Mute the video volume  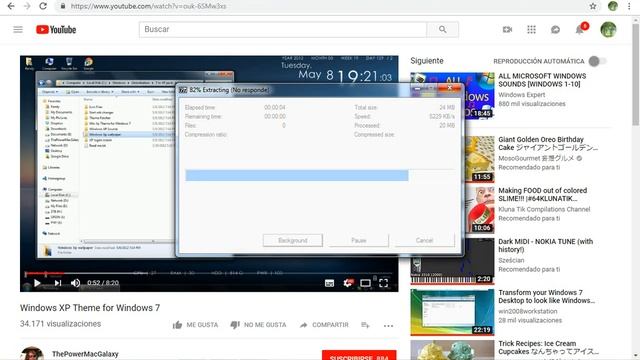(x=76, y=283)
